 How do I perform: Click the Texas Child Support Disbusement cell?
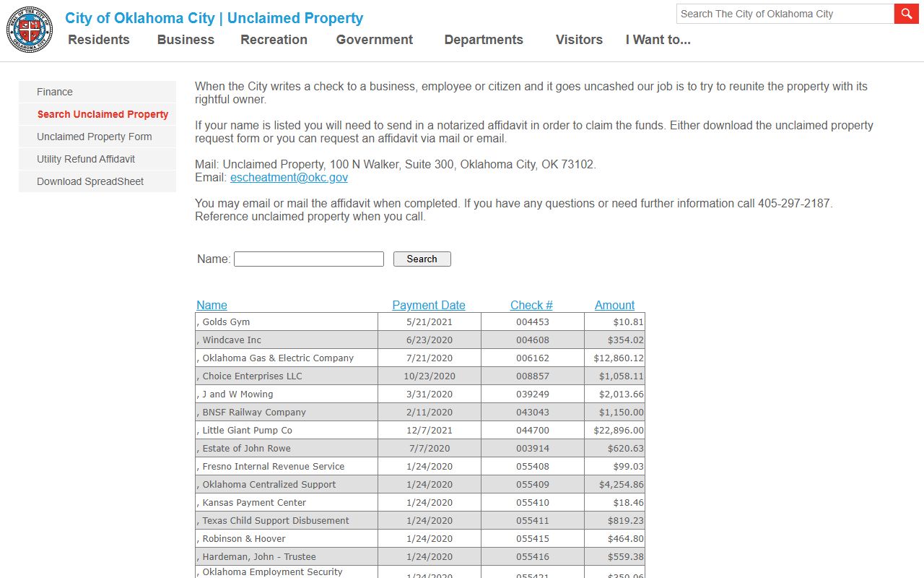point(287,520)
